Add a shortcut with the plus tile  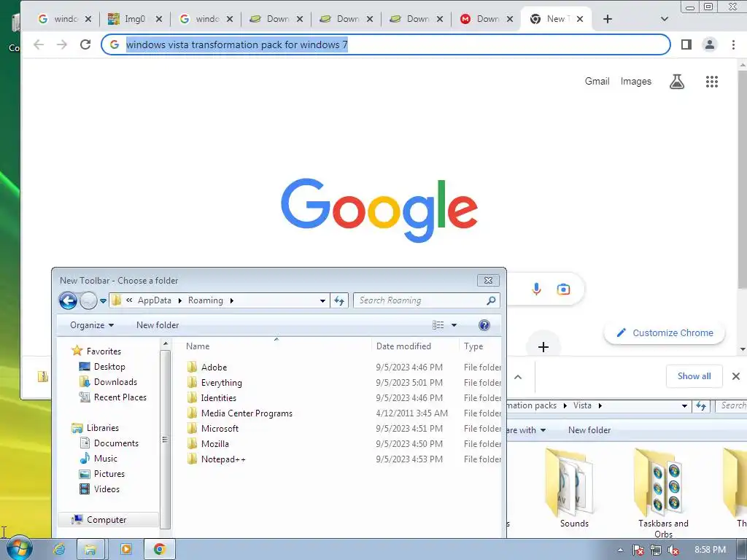point(543,346)
